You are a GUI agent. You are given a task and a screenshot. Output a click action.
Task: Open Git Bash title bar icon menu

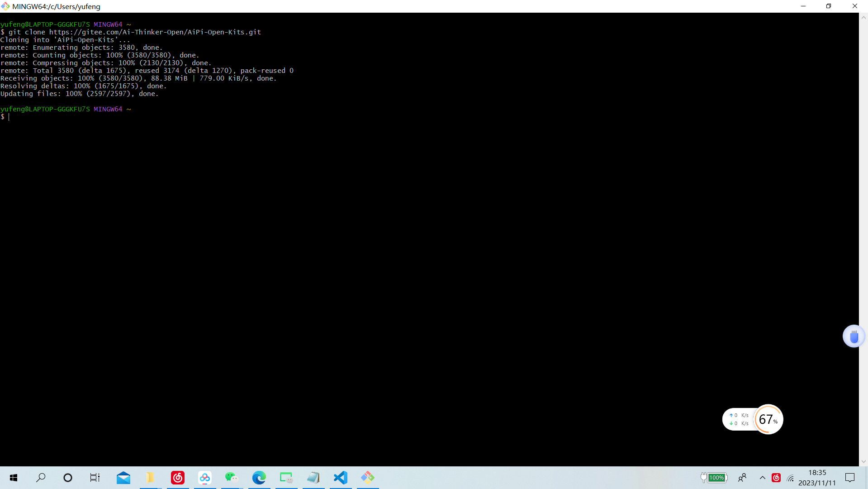5,6
